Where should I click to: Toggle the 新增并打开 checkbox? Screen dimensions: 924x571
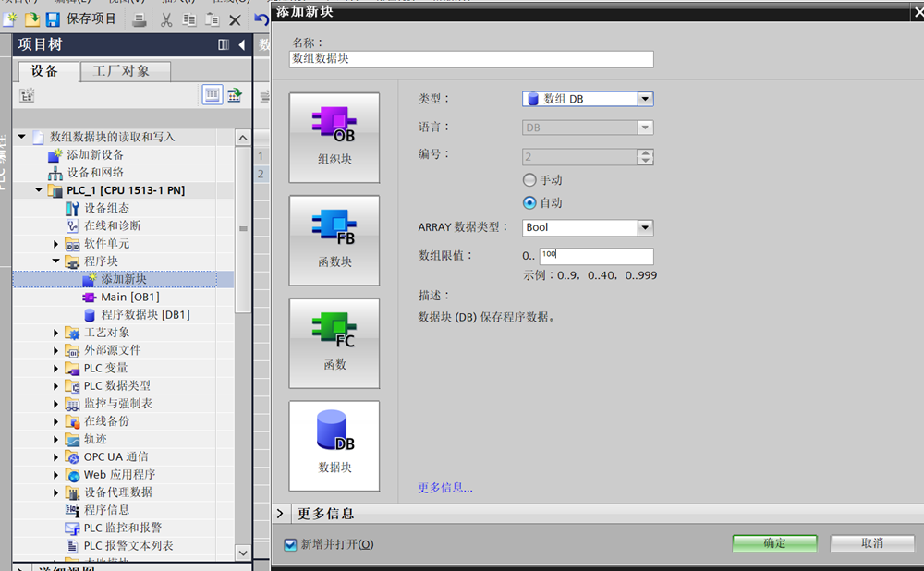(290, 544)
